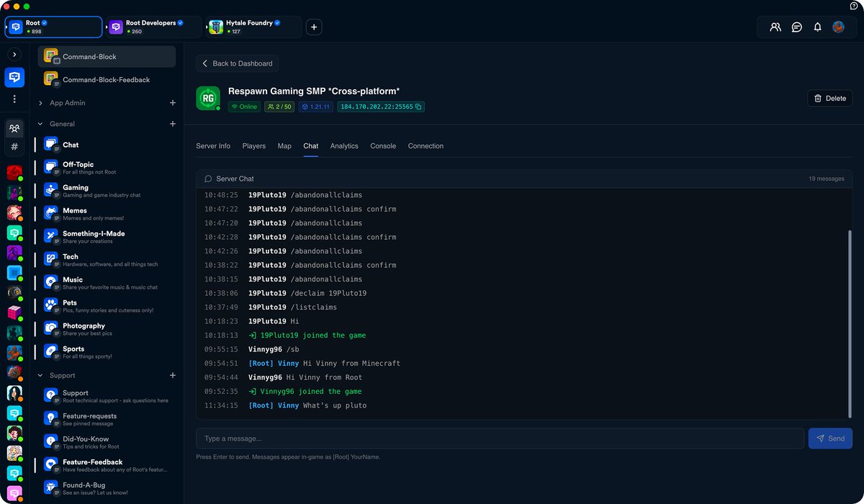Screen dimensions: 864x504
Task: Open the Support channel
Action: click(107, 396)
